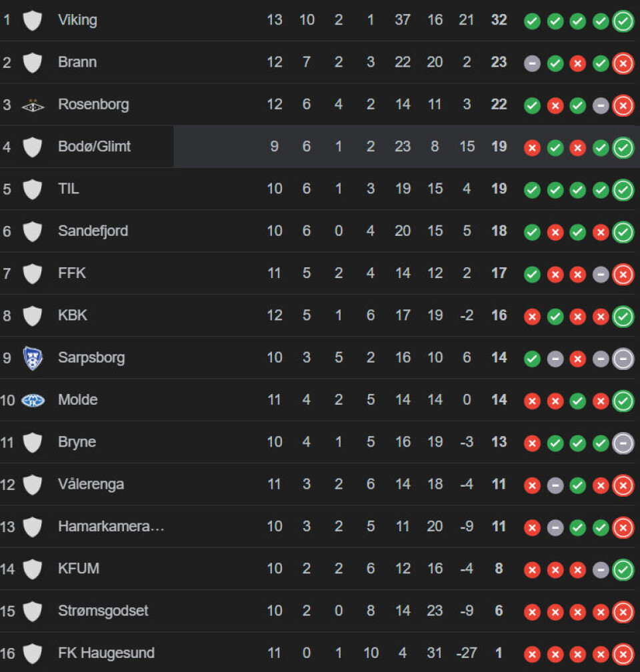Click the Molde club logo
Viewport: 640px width, 672px height.
pos(33,400)
